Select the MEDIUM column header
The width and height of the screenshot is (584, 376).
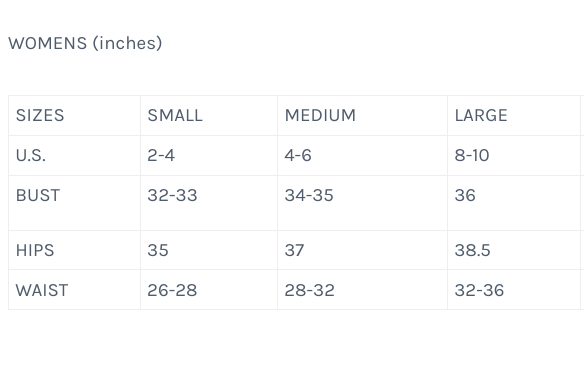point(362,115)
